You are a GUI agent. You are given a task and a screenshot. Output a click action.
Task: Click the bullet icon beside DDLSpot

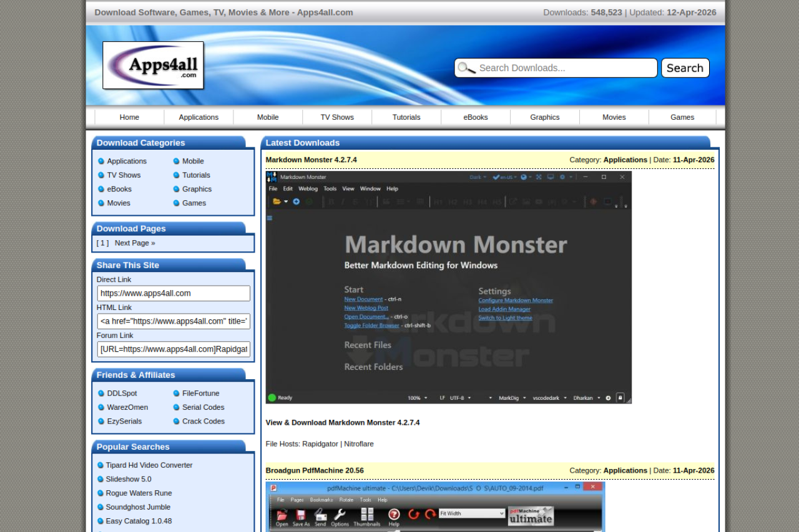click(x=101, y=394)
